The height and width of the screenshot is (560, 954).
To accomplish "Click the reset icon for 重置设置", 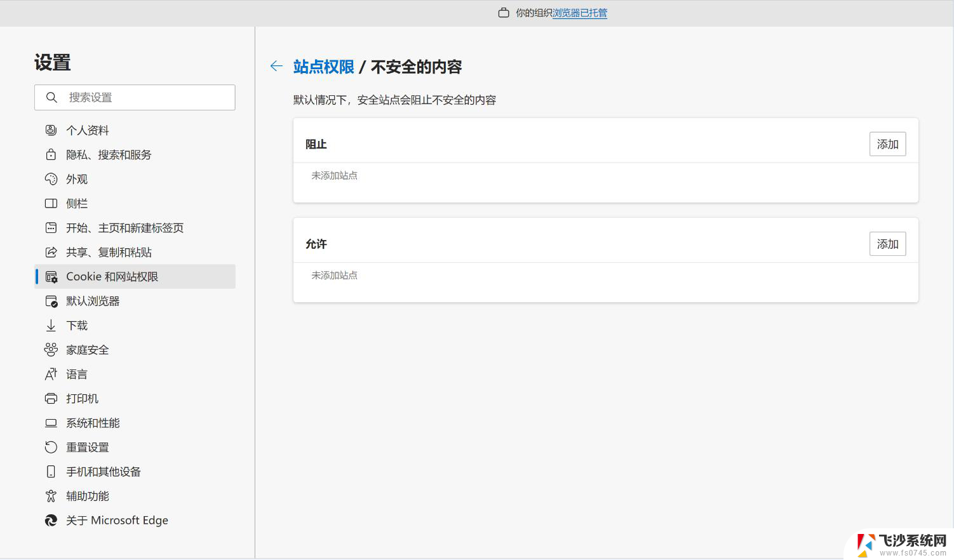I will pos(51,447).
